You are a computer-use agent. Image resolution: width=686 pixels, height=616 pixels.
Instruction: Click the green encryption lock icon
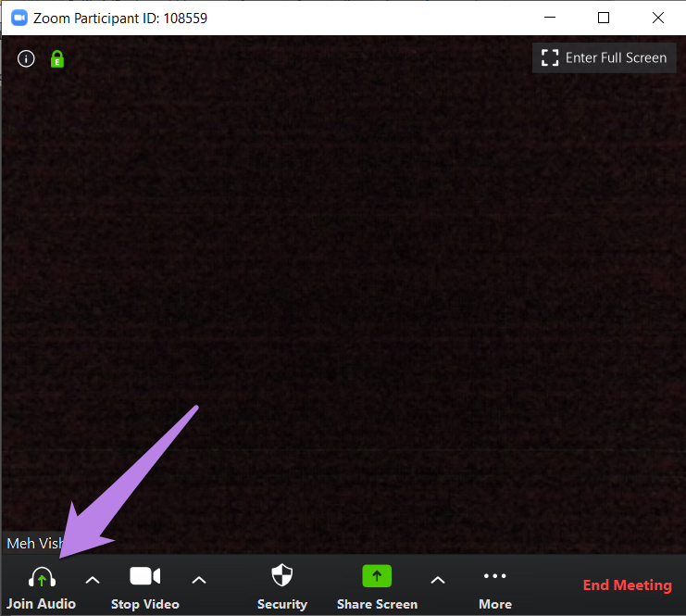pyautogui.click(x=57, y=59)
